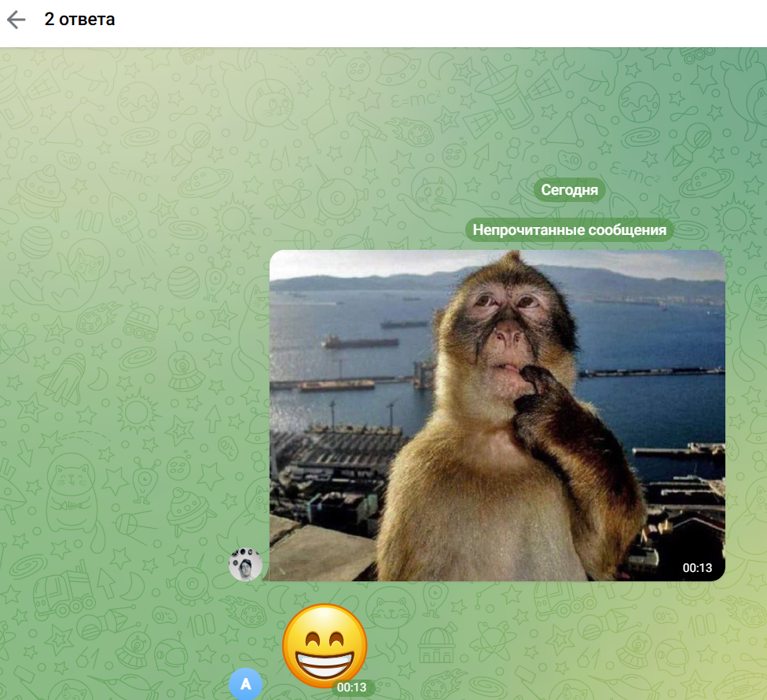Click the 'Непрочитанные сообщения' divider label
The width and height of the screenshot is (767, 700).
click(x=570, y=230)
